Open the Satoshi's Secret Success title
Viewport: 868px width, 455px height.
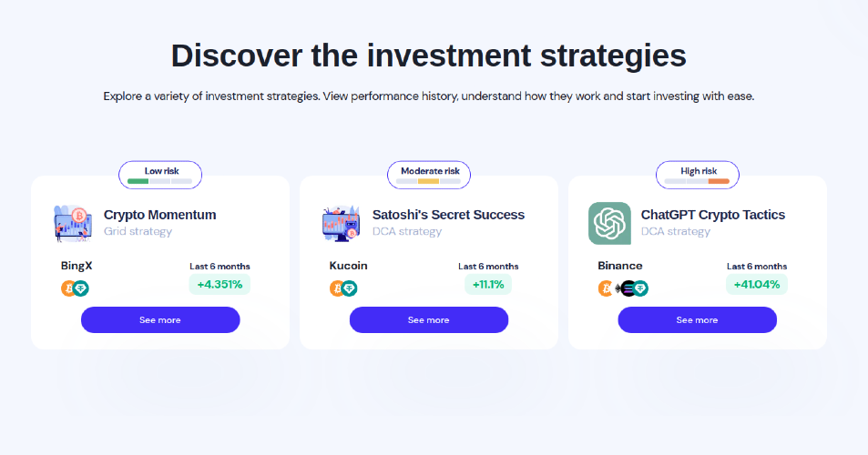point(448,215)
